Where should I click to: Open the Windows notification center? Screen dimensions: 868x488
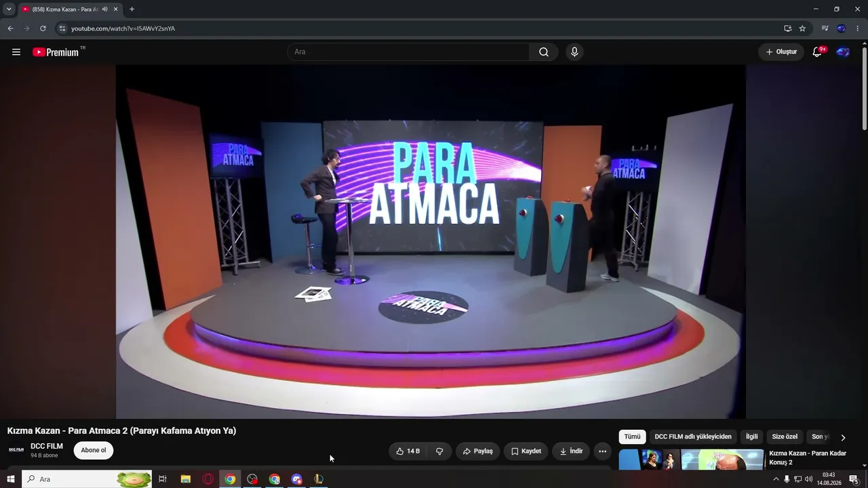(x=854, y=480)
